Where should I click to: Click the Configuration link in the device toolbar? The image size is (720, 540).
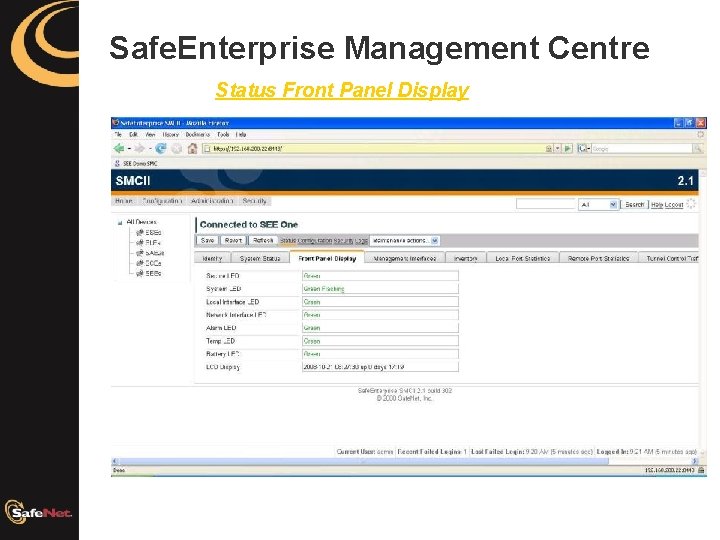point(315,241)
